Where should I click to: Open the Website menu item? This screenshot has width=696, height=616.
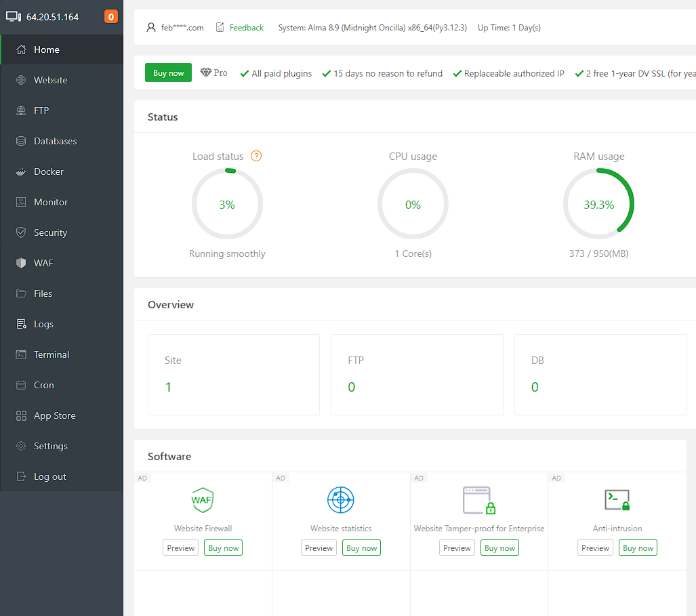[62, 81]
